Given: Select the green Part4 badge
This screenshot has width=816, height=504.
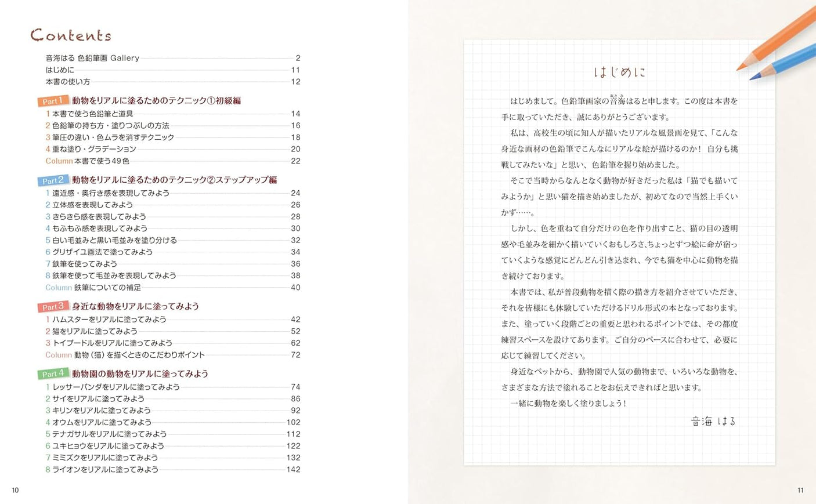Looking at the screenshot, I should (x=53, y=374).
